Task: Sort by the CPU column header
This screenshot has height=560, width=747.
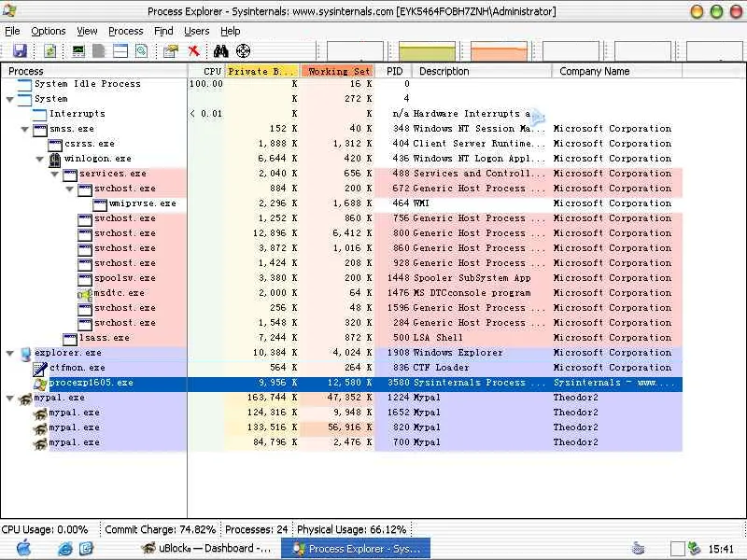Action: click(x=206, y=71)
